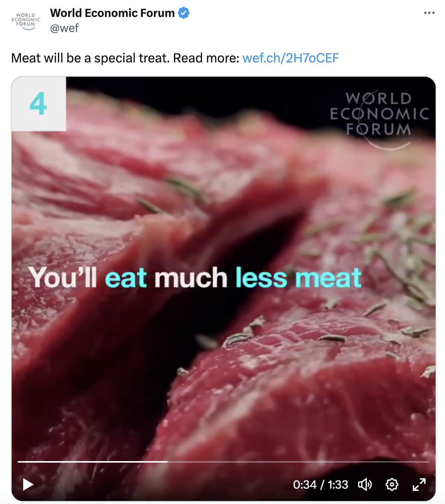
Task: Open the wef.ch/2H7oCEF link
Action: pyautogui.click(x=291, y=58)
